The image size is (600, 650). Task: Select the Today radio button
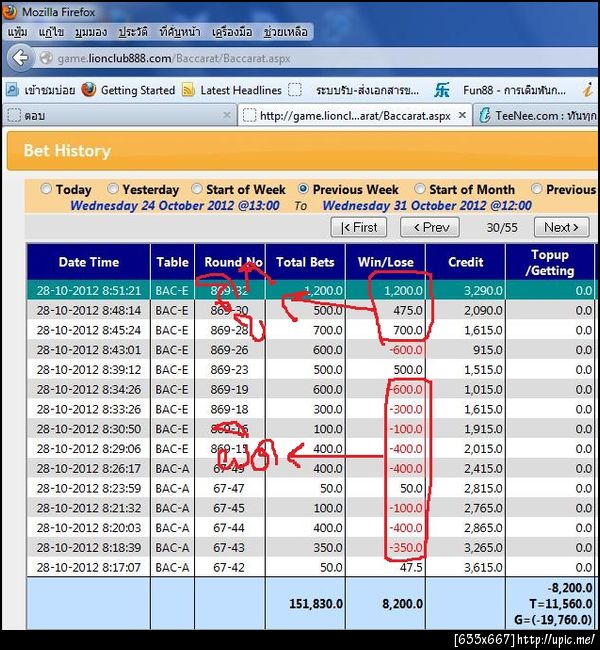(46, 189)
